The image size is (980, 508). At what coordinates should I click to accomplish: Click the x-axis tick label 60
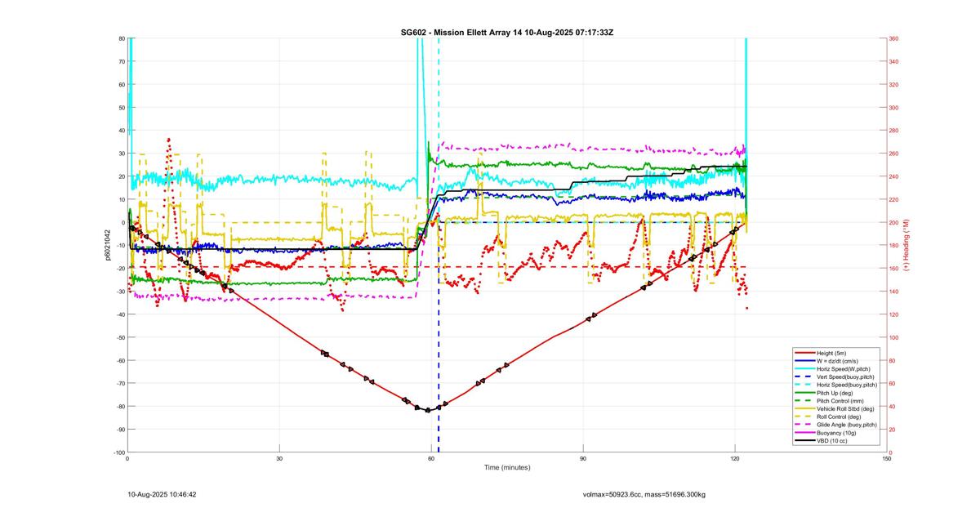431,458
